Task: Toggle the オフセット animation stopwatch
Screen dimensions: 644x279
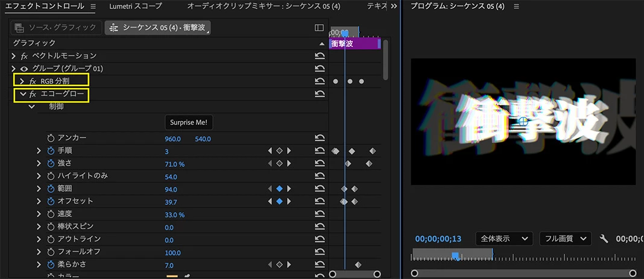Action: pyautogui.click(x=51, y=201)
